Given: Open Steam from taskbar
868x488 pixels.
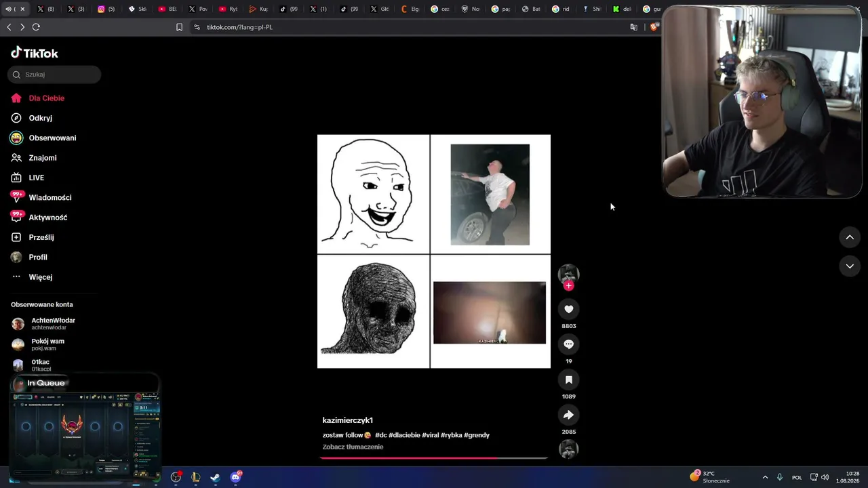Looking at the screenshot, I should coord(215,477).
